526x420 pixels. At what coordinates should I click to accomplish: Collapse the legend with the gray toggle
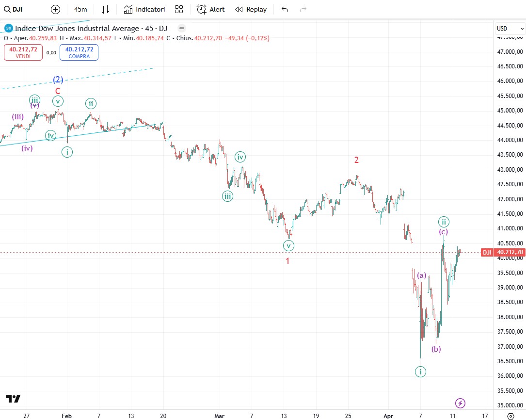tap(181, 28)
